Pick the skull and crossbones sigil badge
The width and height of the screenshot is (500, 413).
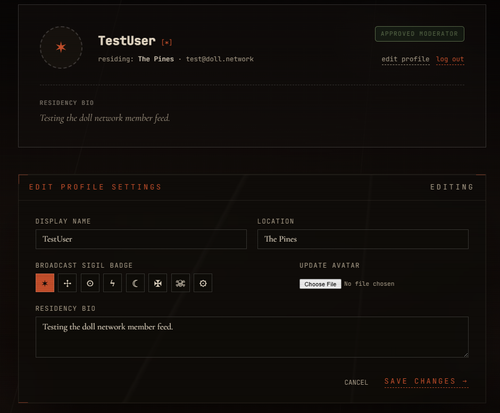click(x=180, y=283)
